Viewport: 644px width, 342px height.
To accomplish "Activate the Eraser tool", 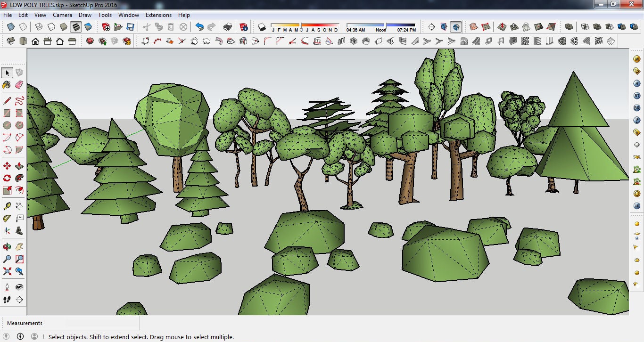I will point(19,85).
